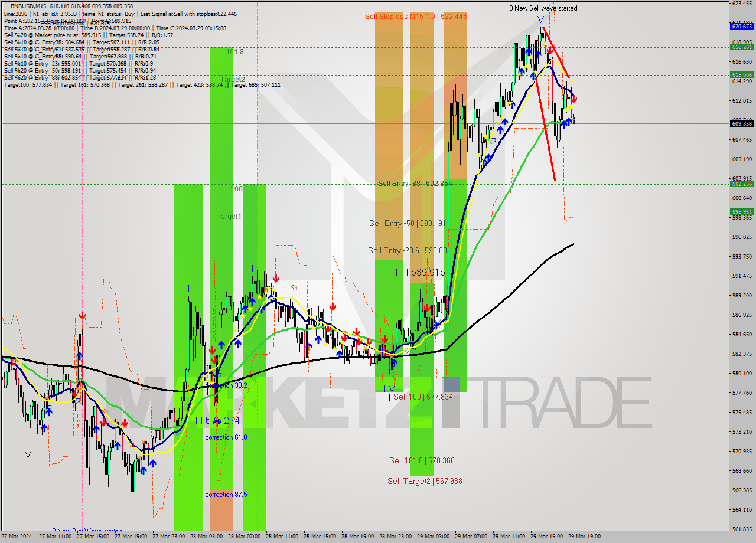Select the 'Sell Entry -23.6 | 595.00' label
The width and height of the screenshot is (756, 543).
(408, 250)
